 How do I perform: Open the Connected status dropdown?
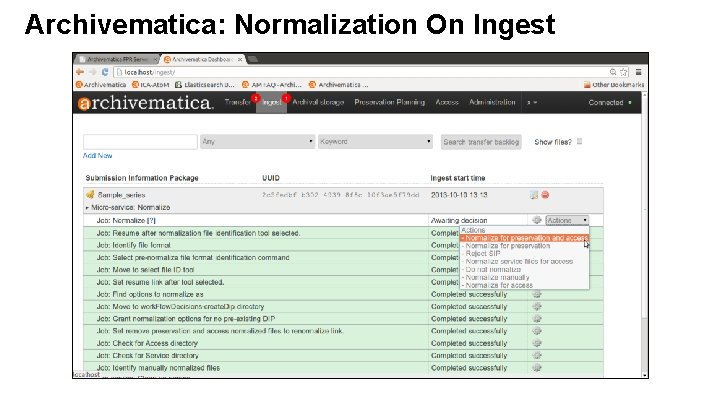tap(609, 103)
